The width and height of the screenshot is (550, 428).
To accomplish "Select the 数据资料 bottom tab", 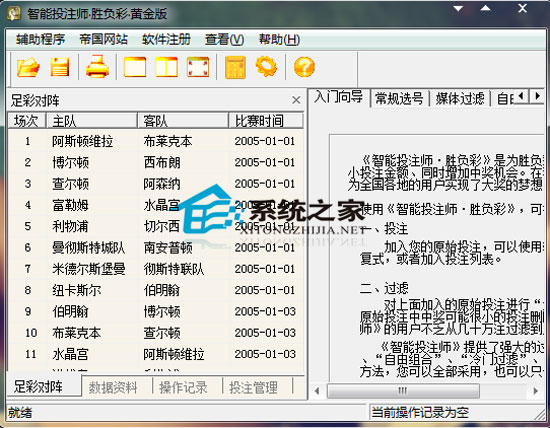I will tap(113, 387).
